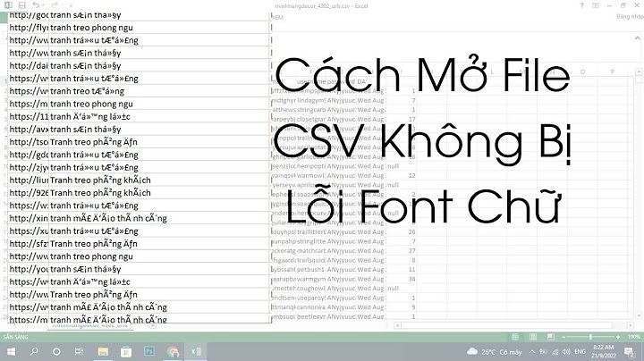
Task: Open Task View on the taskbar
Action: point(79,351)
